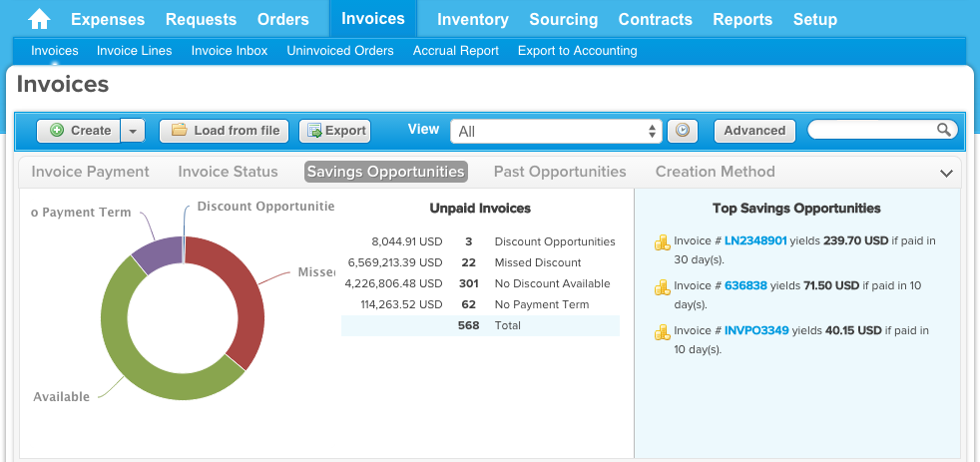The height and width of the screenshot is (462, 980).
Task: Open the View dropdown showing All
Action: pos(556,132)
